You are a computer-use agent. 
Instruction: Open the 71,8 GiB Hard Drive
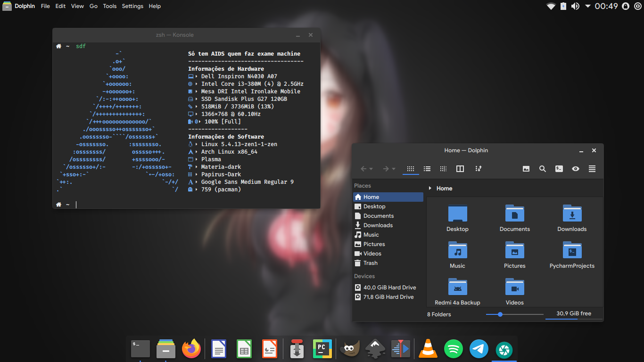[388, 297]
